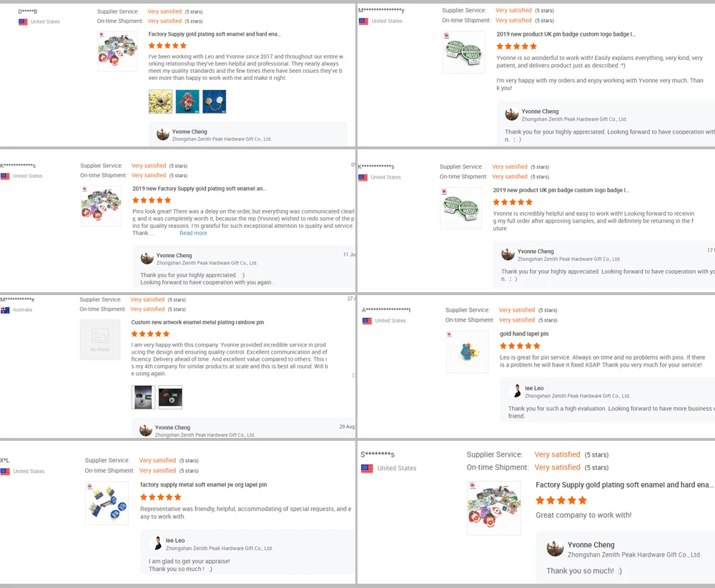Open the gold hand lapel pin product thumbnail
The width and height of the screenshot is (715, 588).
pos(467,352)
